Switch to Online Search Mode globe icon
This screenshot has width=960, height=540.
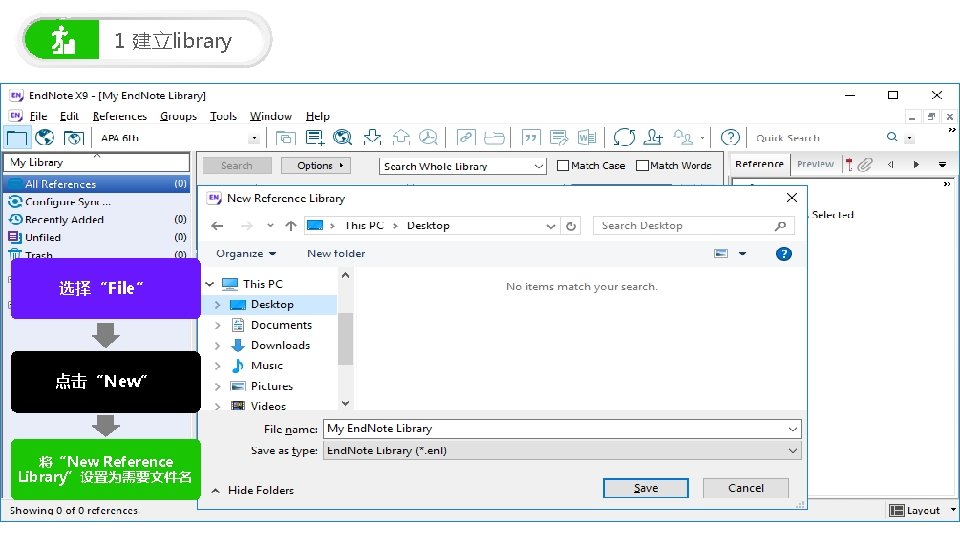click(x=45, y=138)
